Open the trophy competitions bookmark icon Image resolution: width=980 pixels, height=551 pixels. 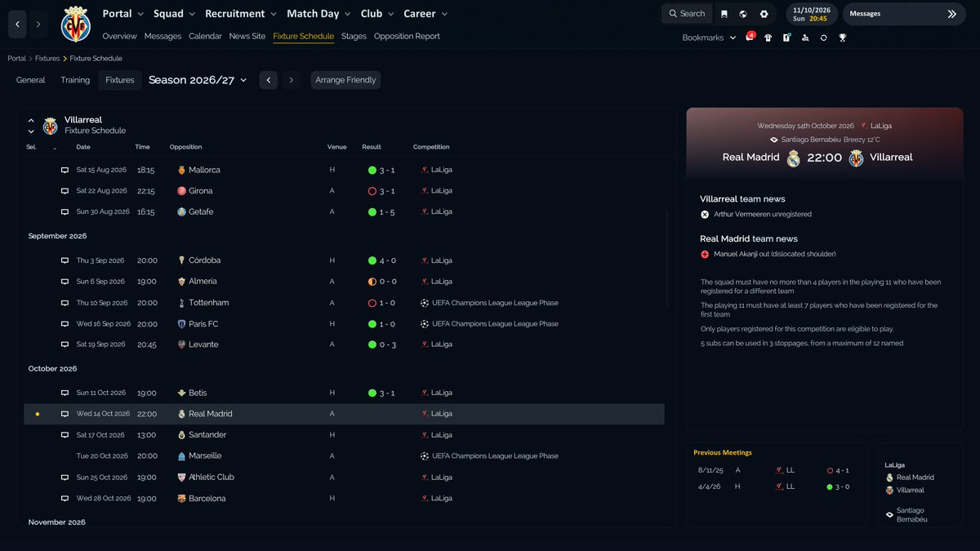(843, 38)
